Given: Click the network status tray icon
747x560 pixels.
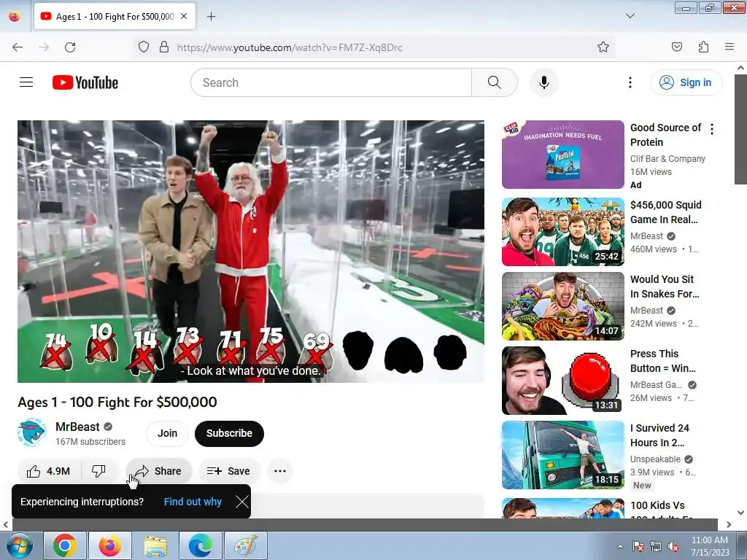Looking at the screenshot, I should [656, 546].
